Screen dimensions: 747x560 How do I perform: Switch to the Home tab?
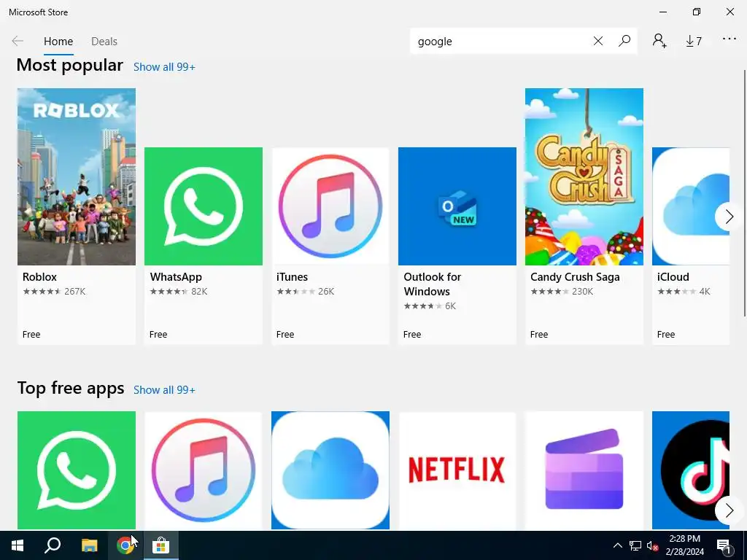click(58, 42)
